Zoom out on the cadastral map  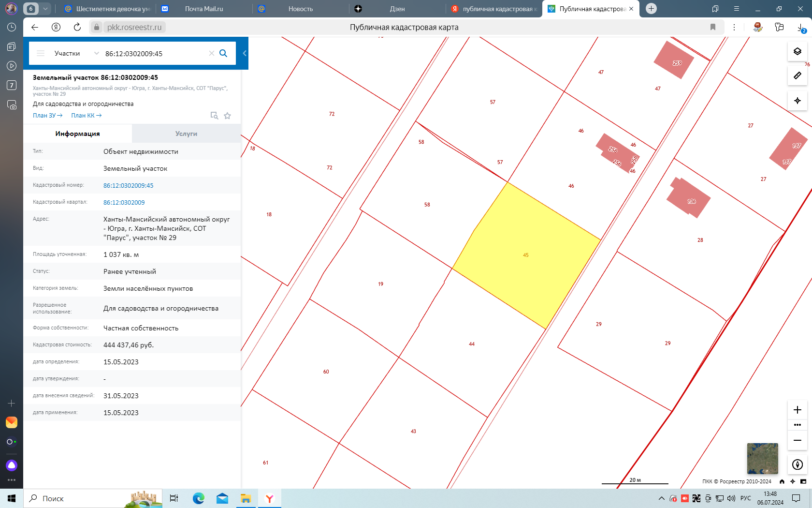pos(797,440)
